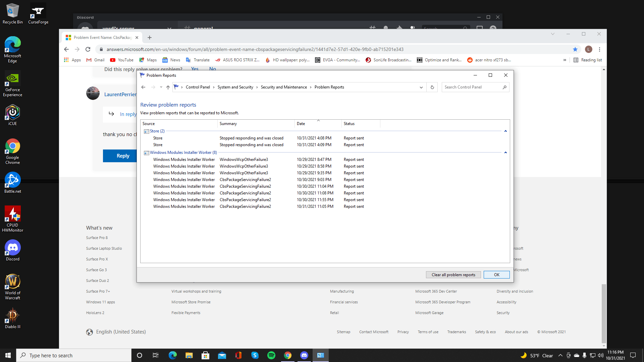Click the up-one-level arrow in Problem Reports
Screen dimensions: 644x362
[x=168, y=87]
